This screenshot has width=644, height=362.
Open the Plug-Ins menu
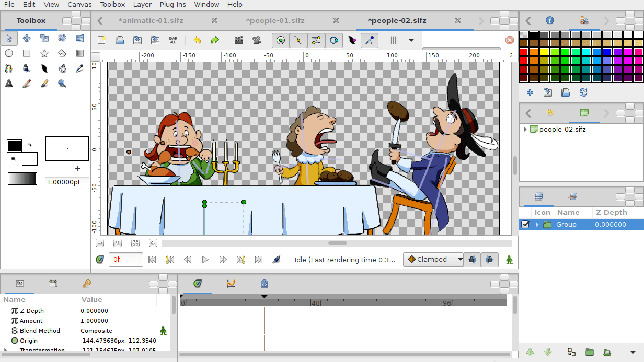click(173, 4)
